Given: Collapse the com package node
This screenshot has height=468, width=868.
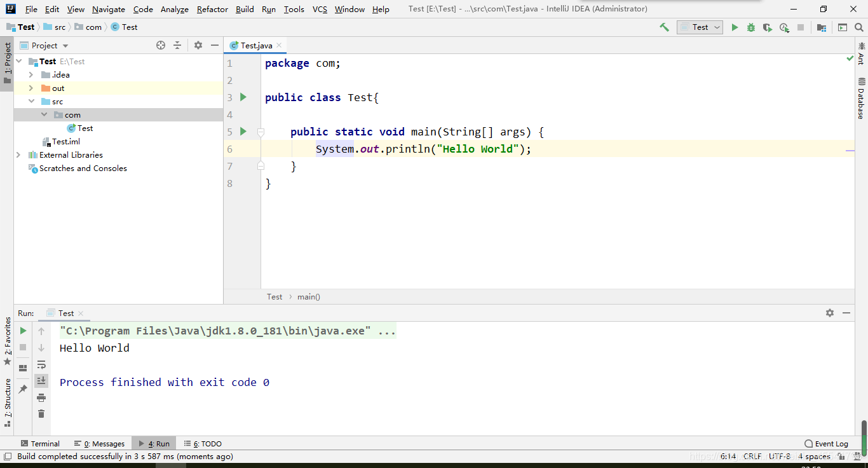Looking at the screenshot, I should 44,115.
